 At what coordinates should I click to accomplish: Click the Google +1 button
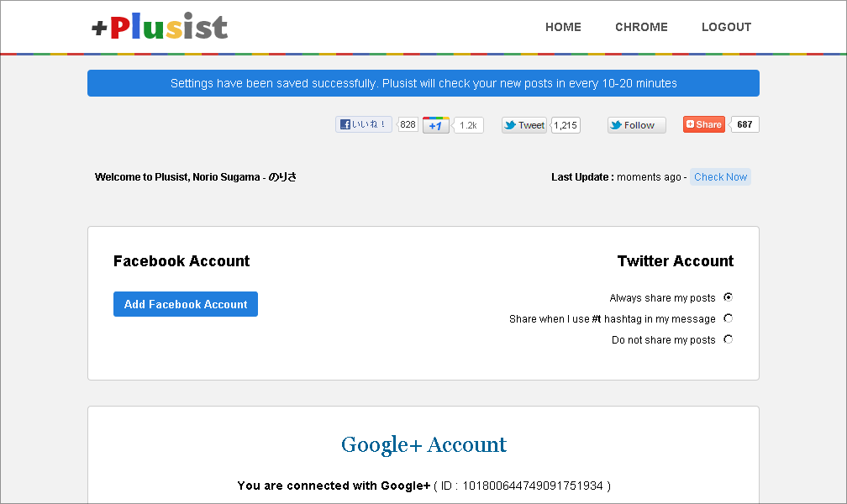(435, 125)
